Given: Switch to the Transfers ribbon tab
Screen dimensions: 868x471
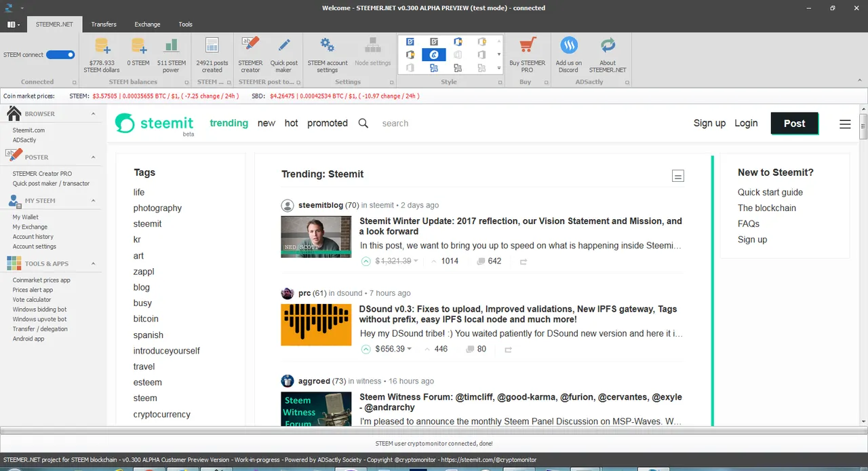Looking at the screenshot, I should (x=104, y=24).
